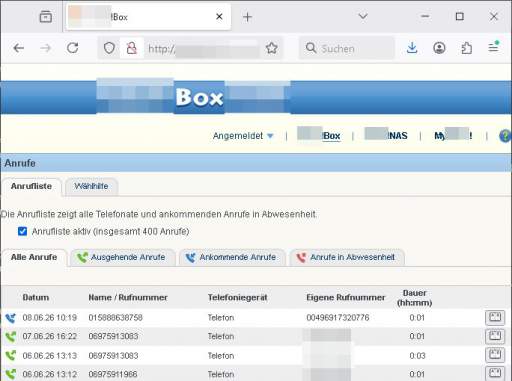The height and width of the screenshot is (381, 512).
Task: Click the date 08.06.26 10:19
Action: pos(50,318)
